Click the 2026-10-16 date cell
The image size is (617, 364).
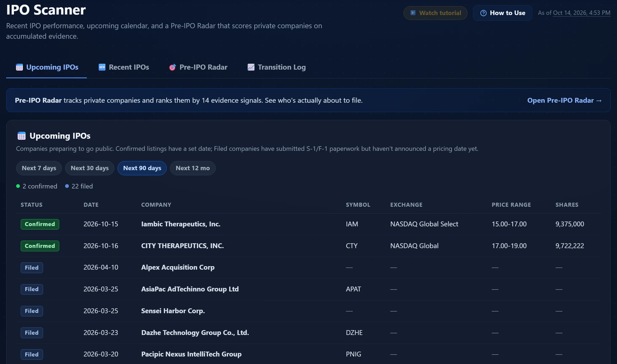pyautogui.click(x=101, y=246)
